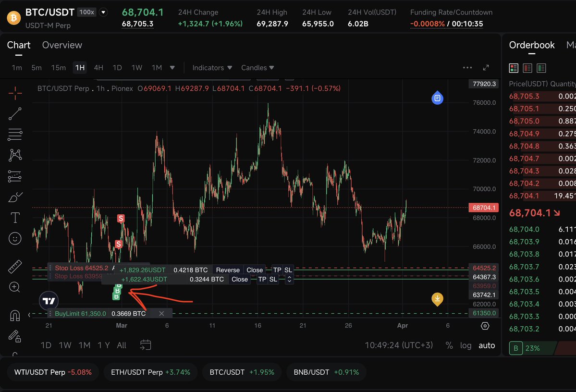Set TP on the 0.4218 BTC position
Viewport: 576px width, 392px height.
(x=277, y=270)
